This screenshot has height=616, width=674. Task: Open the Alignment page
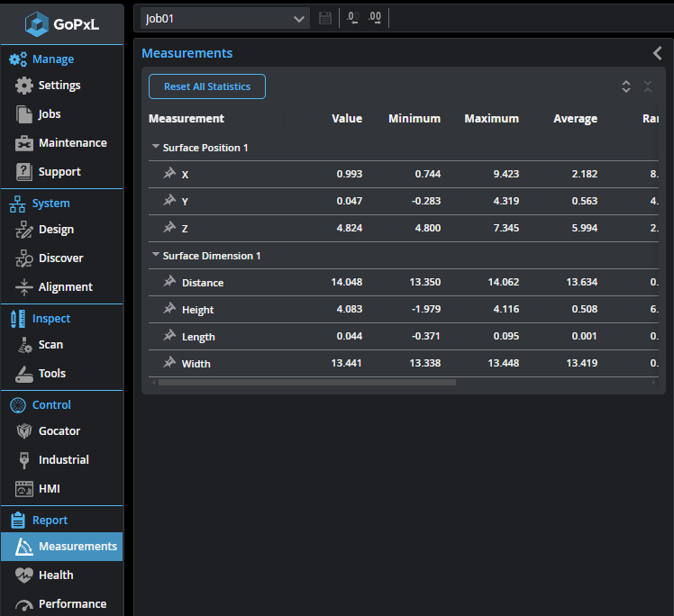coord(65,286)
